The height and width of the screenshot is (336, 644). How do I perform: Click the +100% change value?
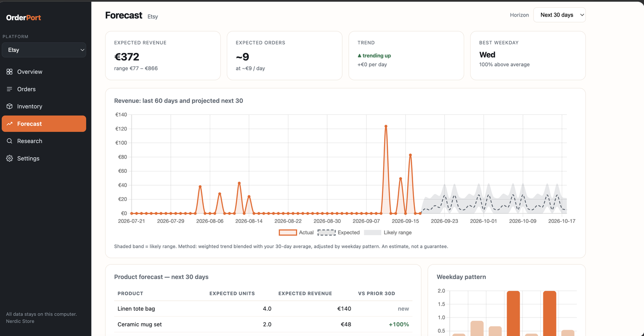click(399, 325)
